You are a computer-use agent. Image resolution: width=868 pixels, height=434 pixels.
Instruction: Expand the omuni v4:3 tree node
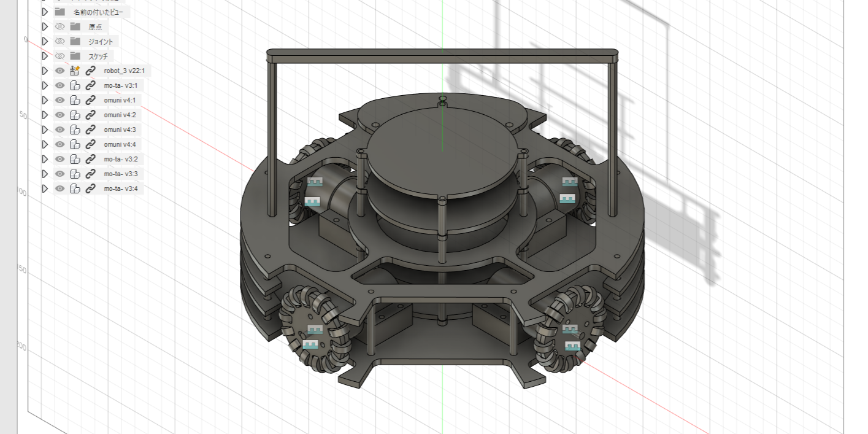point(45,130)
